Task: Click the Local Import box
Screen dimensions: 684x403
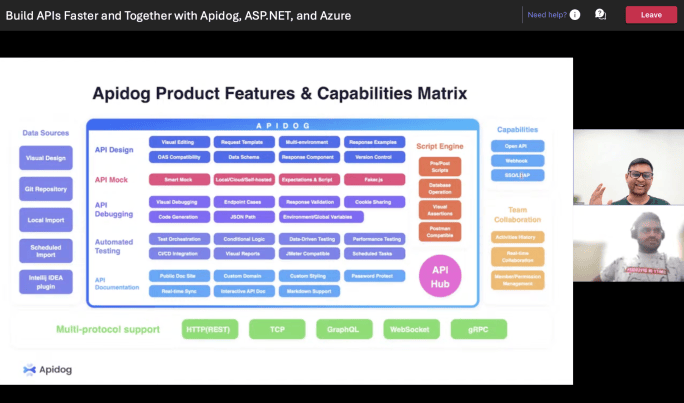Action: (x=46, y=220)
